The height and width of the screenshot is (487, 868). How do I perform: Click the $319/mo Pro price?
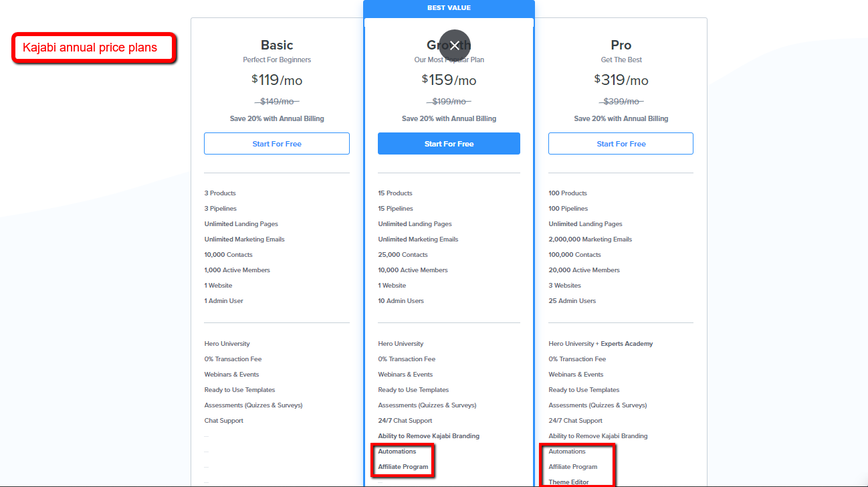621,80
